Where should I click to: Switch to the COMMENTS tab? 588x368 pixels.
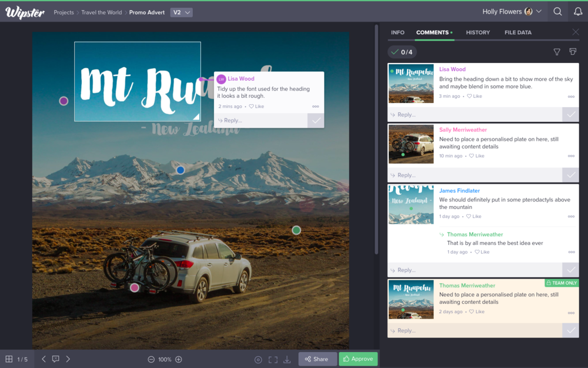pyautogui.click(x=435, y=32)
